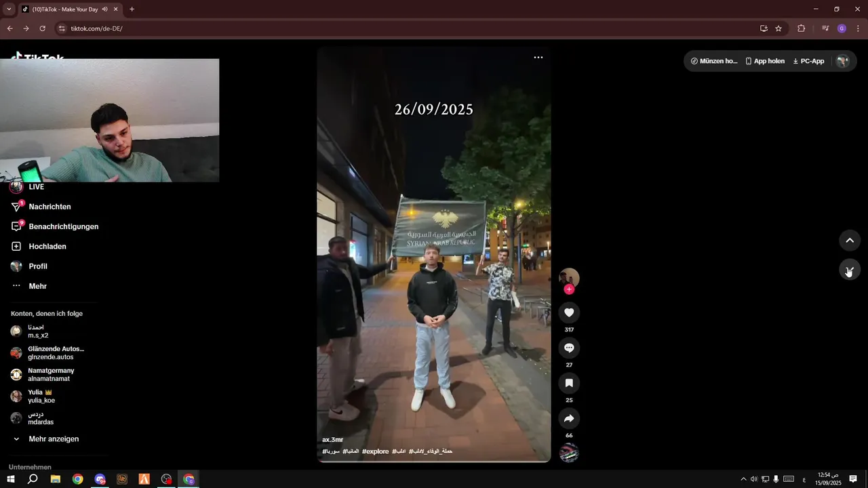The image size is (868, 488).
Task: Open the spinning sound disc thumbnail
Action: 569,453
